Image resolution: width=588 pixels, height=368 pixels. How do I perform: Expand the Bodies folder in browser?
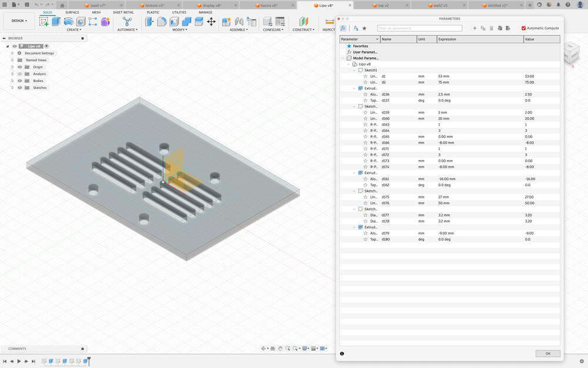(x=12, y=81)
